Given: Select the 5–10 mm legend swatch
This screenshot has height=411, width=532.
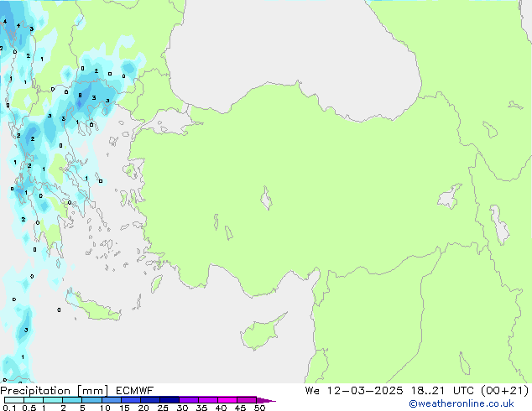Looking at the screenshot, I should click(91, 400).
